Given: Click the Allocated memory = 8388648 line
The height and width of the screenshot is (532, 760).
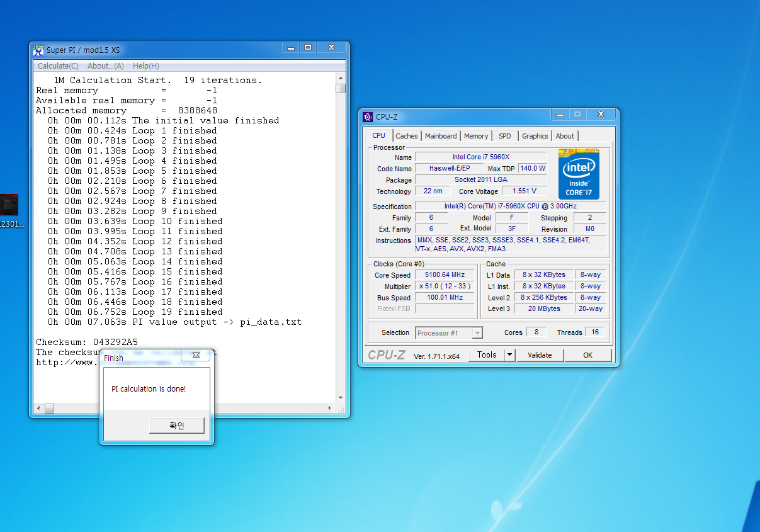Looking at the screenshot, I should [x=127, y=110].
